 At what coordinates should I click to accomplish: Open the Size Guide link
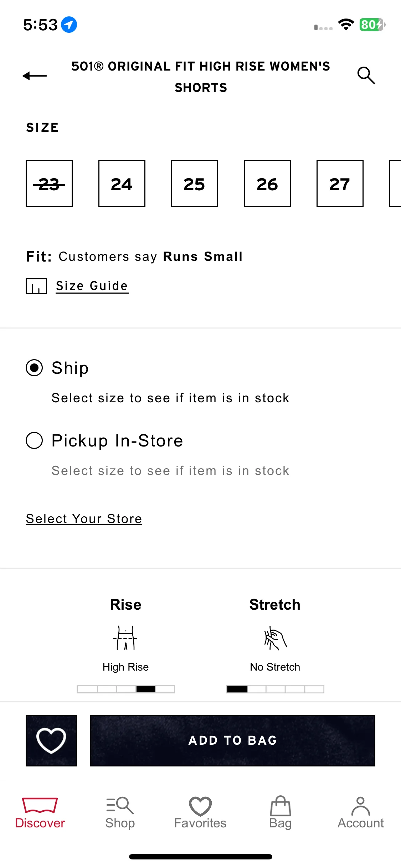tap(92, 286)
